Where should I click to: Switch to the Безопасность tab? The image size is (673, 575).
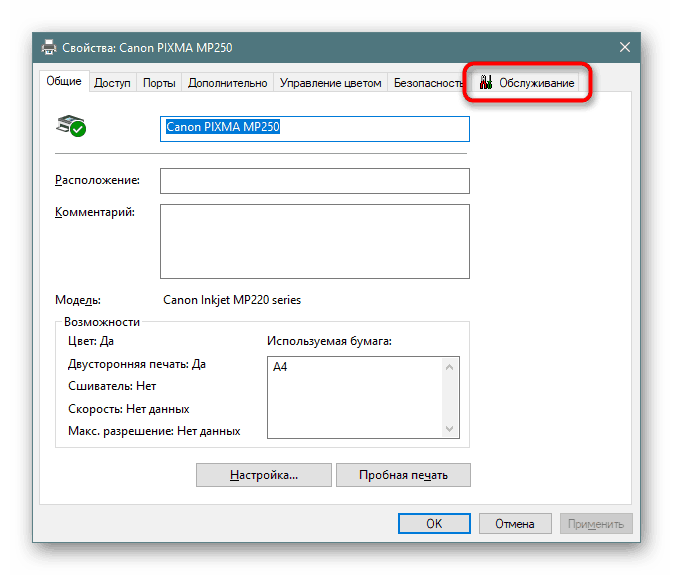click(x=428, y=84)
